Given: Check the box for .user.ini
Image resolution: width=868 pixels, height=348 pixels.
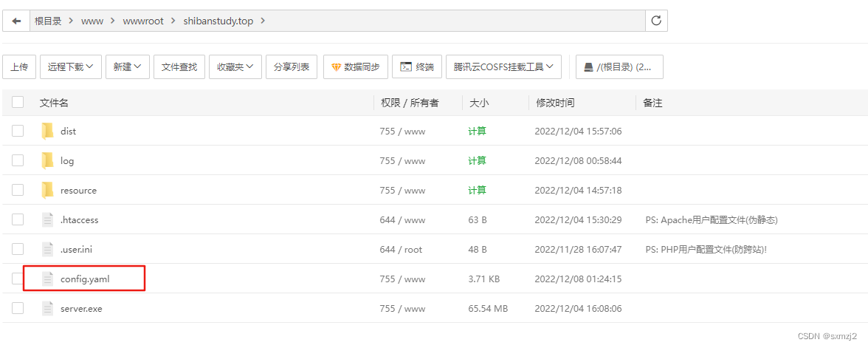Looking at the screenshot, I should coord(18,249).
